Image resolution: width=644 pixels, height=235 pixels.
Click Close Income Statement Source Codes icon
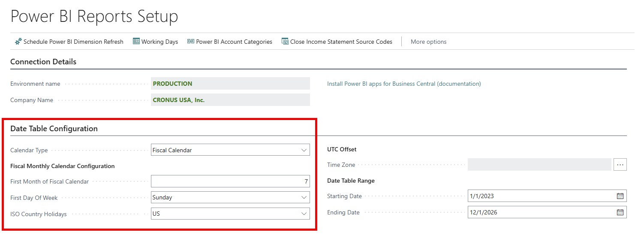point(285,42)
